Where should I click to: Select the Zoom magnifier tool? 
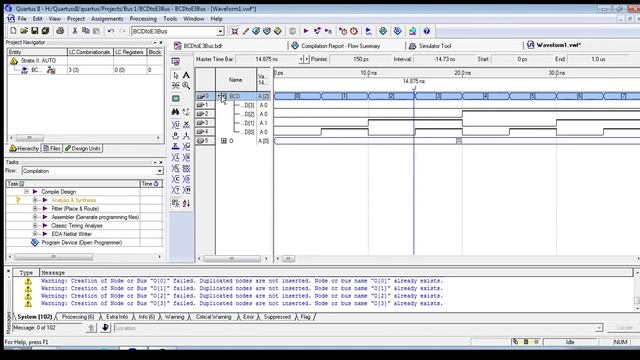pos(186,86)
